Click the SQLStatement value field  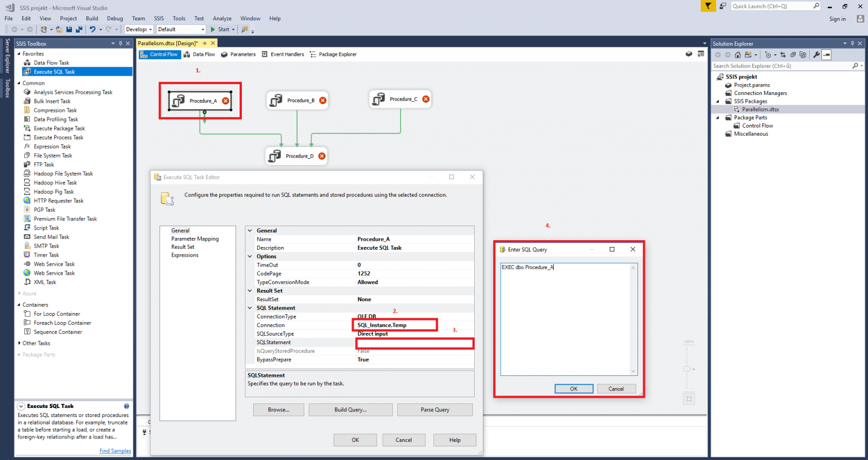coord(415,343)
